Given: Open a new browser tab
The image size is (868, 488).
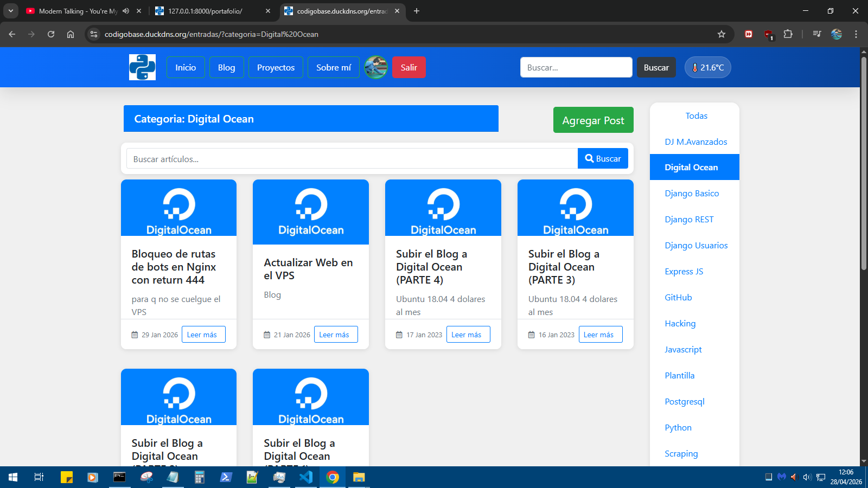Looking at the screenshot, I should pyautogui.click(x=417, y=11).
